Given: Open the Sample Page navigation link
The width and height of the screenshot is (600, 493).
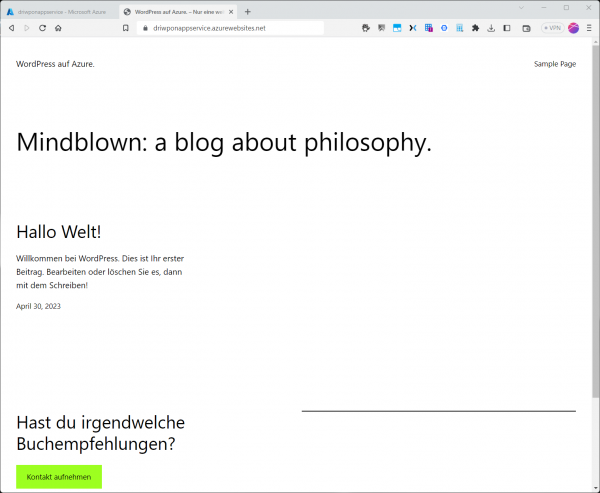Looking at the screenshot, I should 555,64.
